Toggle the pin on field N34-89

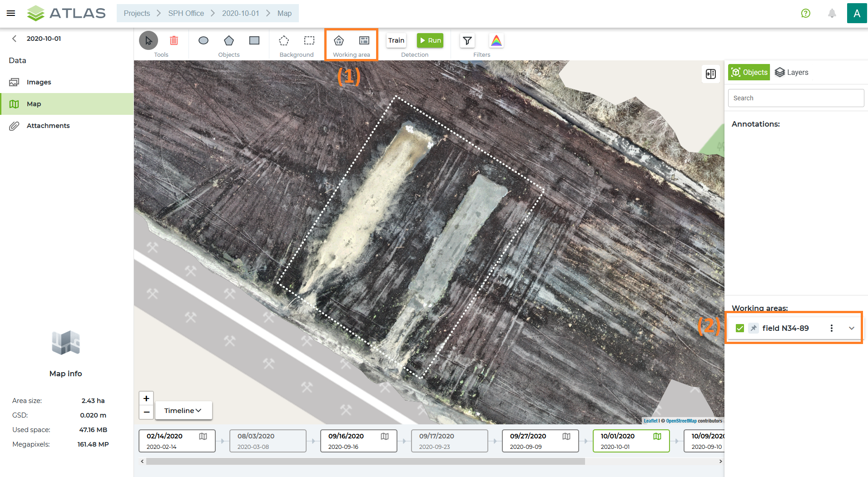pyautogui.click(x=754, y=328)
